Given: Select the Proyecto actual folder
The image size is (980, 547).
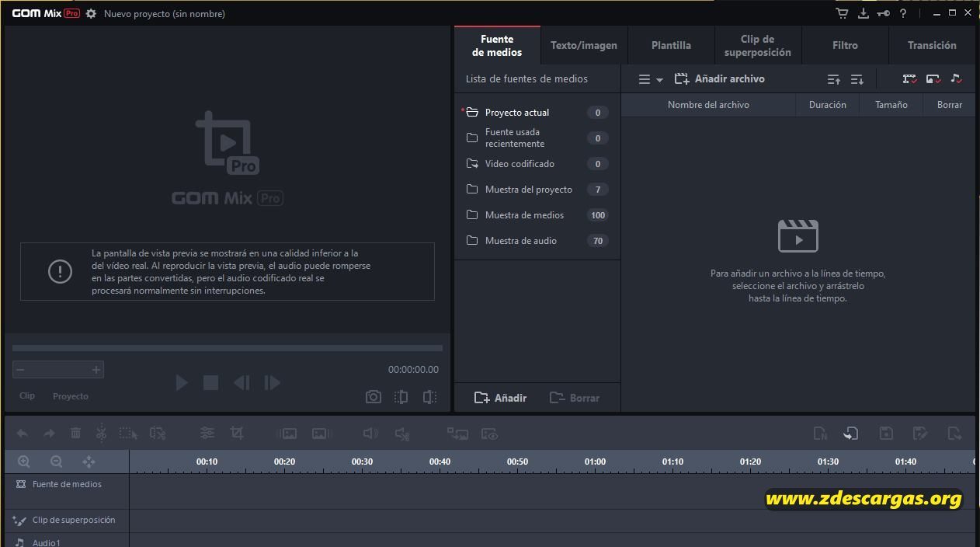Looking at the screenshot, I should (537, 112).
